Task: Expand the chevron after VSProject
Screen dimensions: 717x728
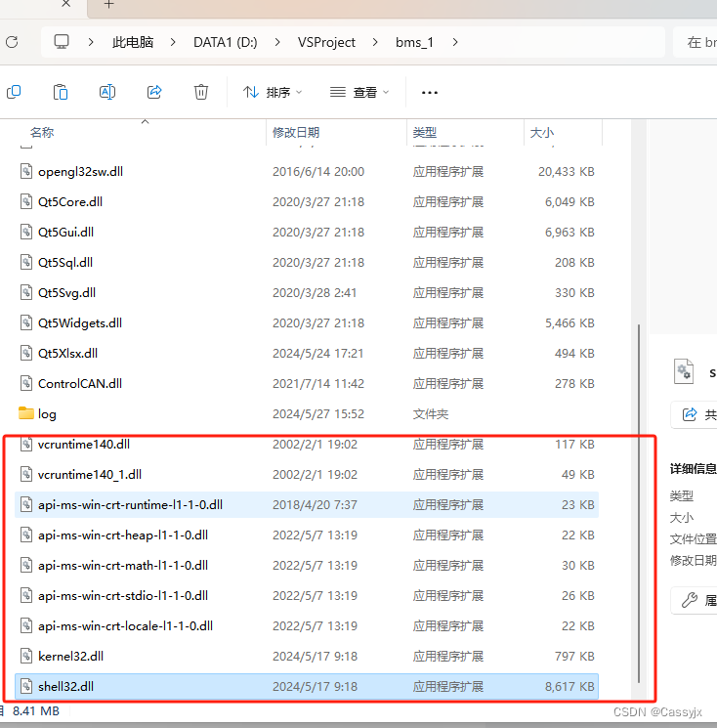Action: (375, 42)
